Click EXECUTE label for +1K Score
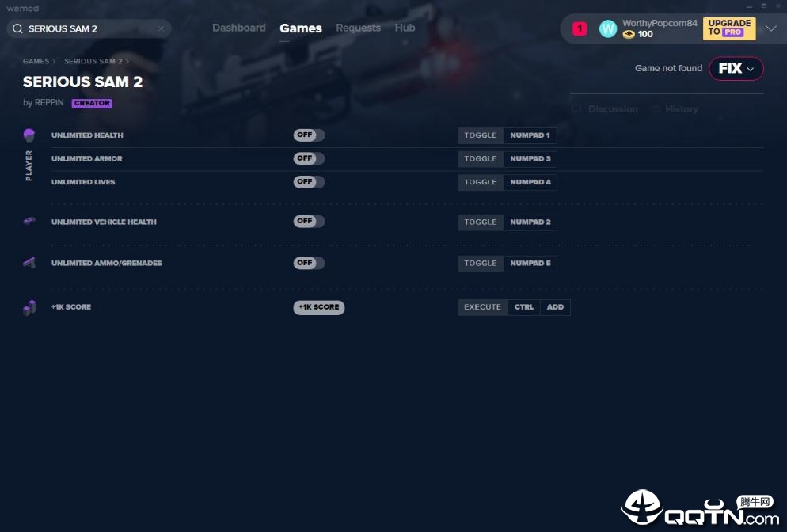Image resolution: width=787 pixels, height=532 pixels. [482, 307]
